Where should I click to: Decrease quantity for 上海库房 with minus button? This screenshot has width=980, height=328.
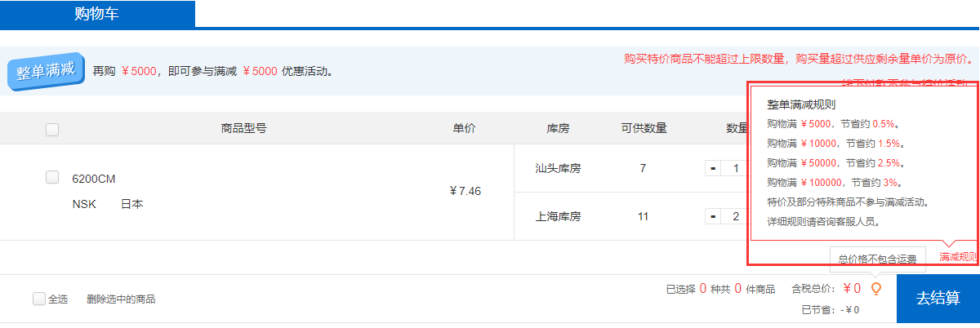pos(713,216)
